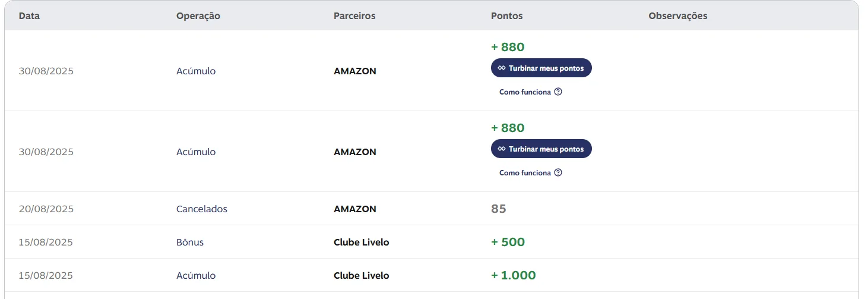Open the first Como funciona link
The height and width of the screenshot is (299, 868).
525,92
